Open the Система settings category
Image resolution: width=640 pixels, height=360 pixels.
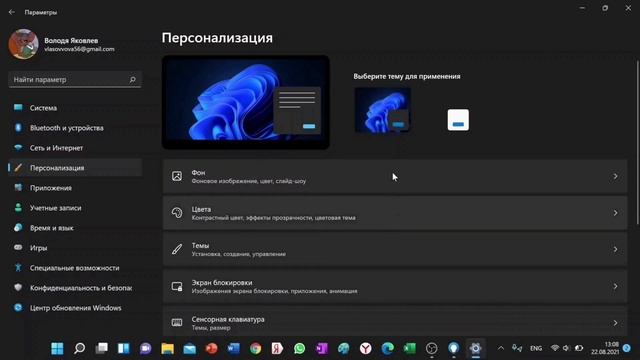tap(75, 108)
